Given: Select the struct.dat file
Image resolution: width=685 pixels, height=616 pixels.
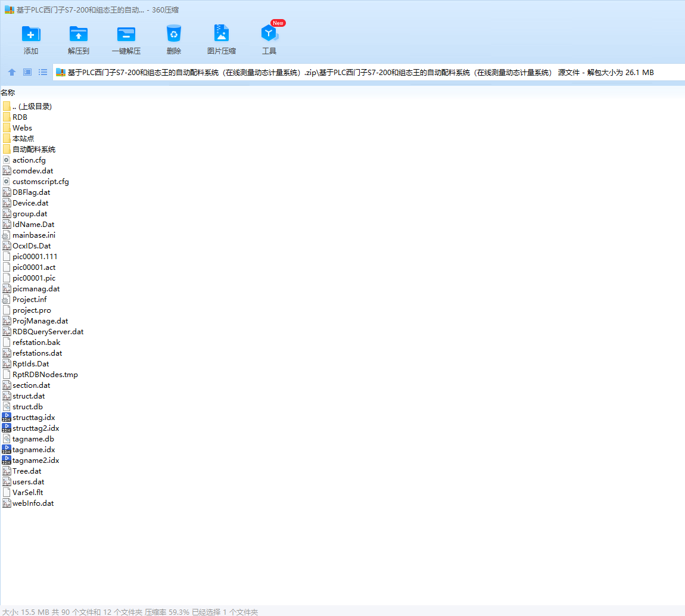Looking at the screenshot, I should click(x=24, y=396).
